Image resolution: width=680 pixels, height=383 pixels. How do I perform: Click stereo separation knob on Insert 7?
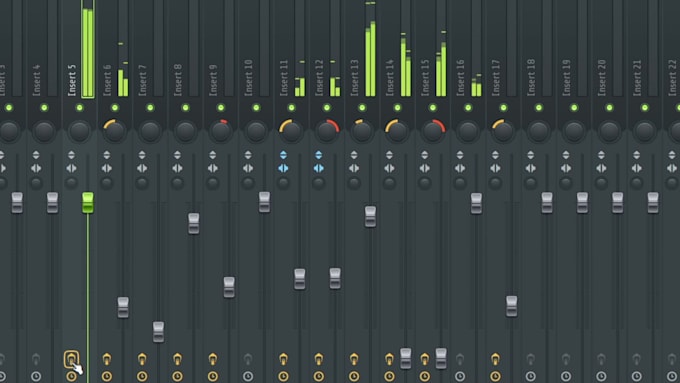pos(142,183)
